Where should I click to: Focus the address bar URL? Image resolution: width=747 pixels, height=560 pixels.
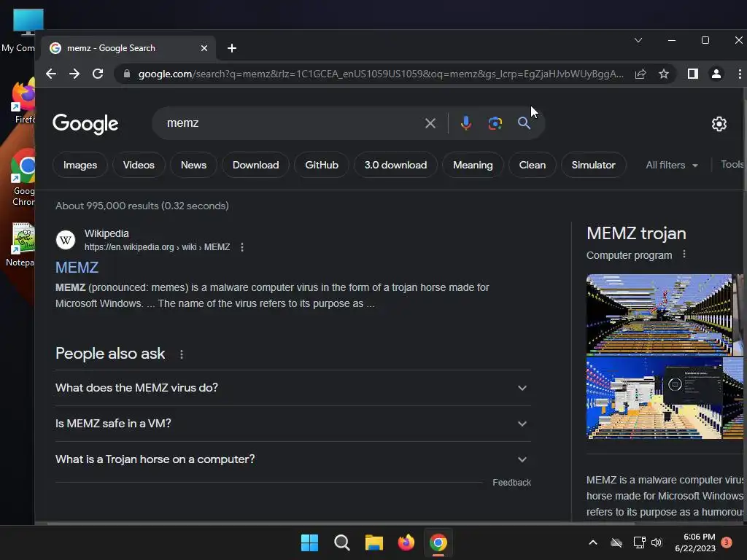380,74
